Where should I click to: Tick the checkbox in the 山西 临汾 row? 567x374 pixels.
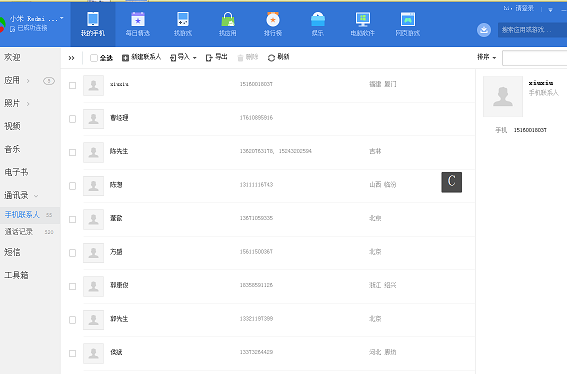point(72,186)
